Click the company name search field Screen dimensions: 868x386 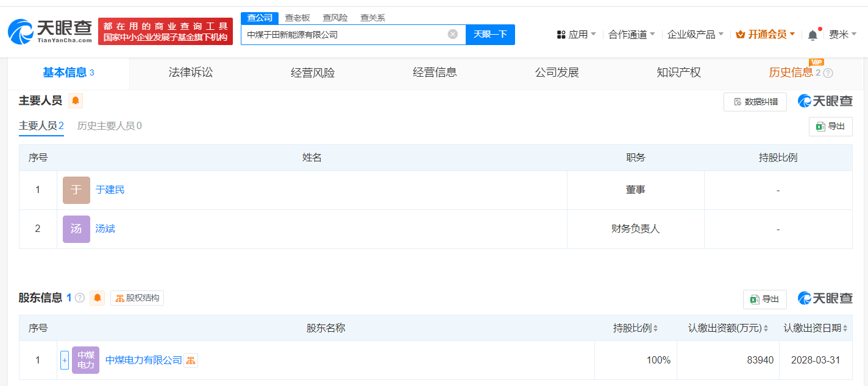click(x=344, y=35)
